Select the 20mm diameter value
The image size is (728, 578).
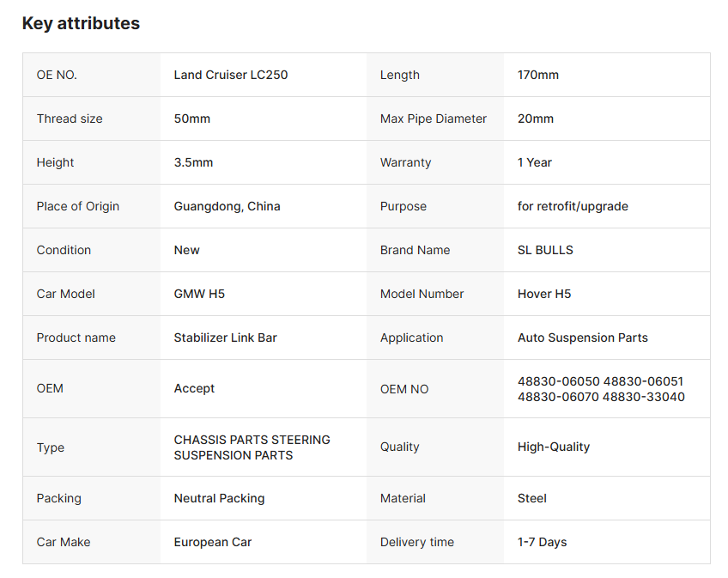536,119
